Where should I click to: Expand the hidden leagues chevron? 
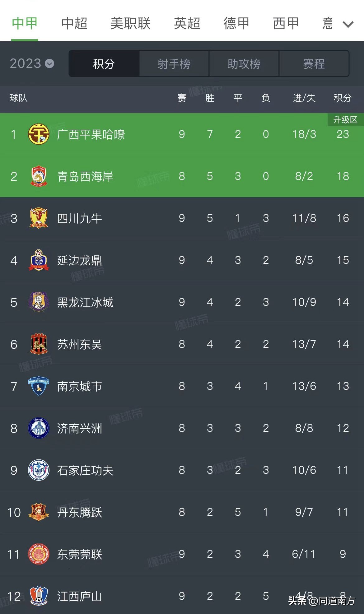coord(348,24)
